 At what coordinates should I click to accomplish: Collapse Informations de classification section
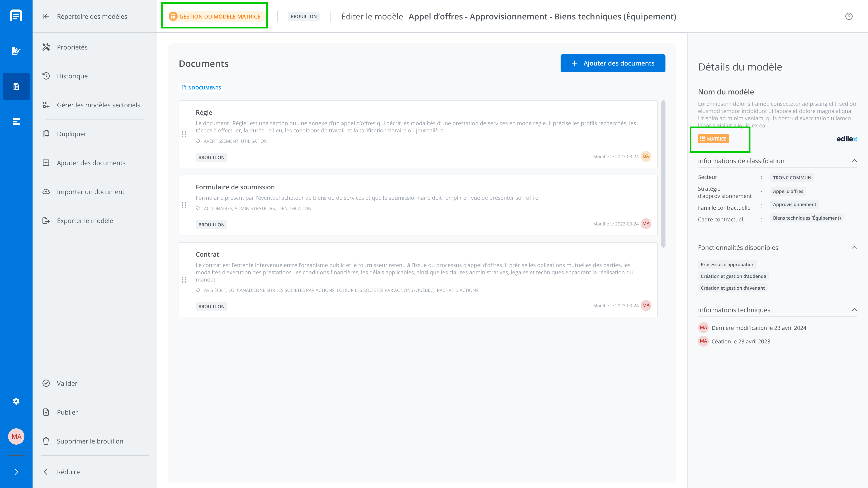pos(854,161)
